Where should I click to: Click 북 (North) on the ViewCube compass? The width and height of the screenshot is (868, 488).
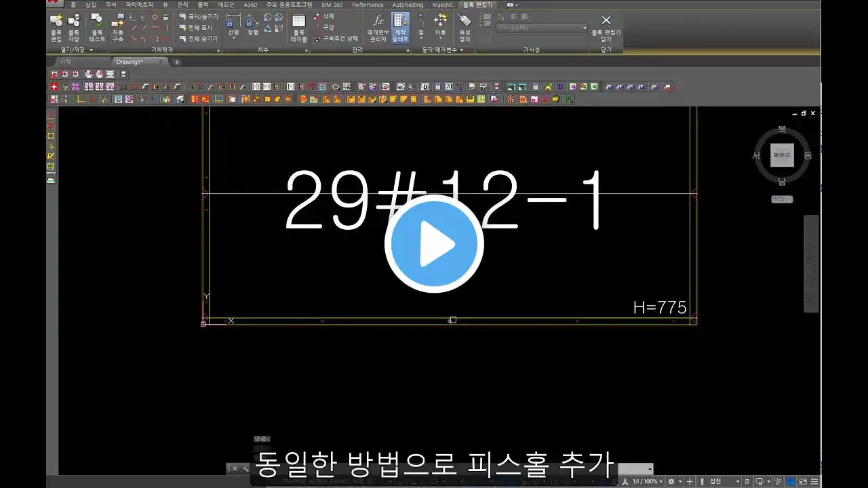pyautogui.click(x=782, y=129)
